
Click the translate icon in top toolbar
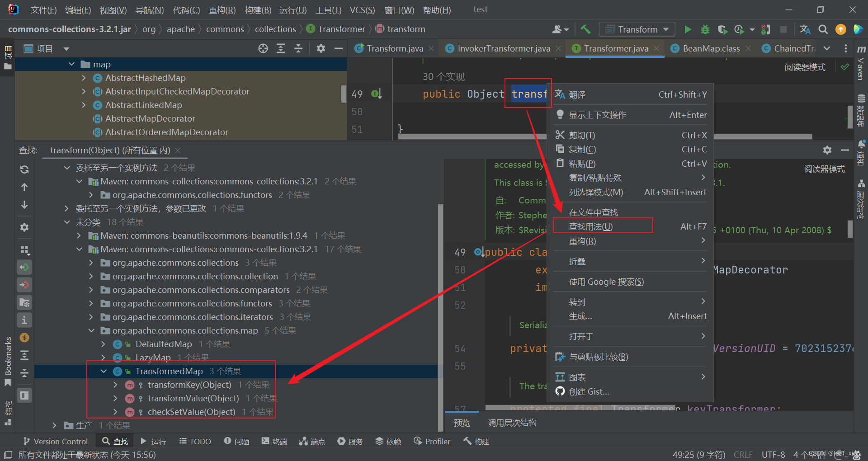[x=805, y=29]
